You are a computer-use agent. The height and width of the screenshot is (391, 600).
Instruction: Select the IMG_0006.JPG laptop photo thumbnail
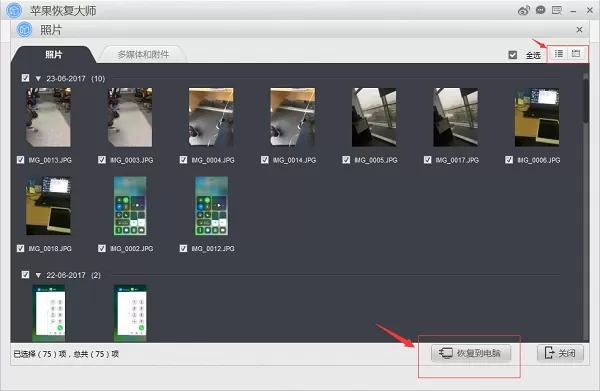(x=537, y=117)
